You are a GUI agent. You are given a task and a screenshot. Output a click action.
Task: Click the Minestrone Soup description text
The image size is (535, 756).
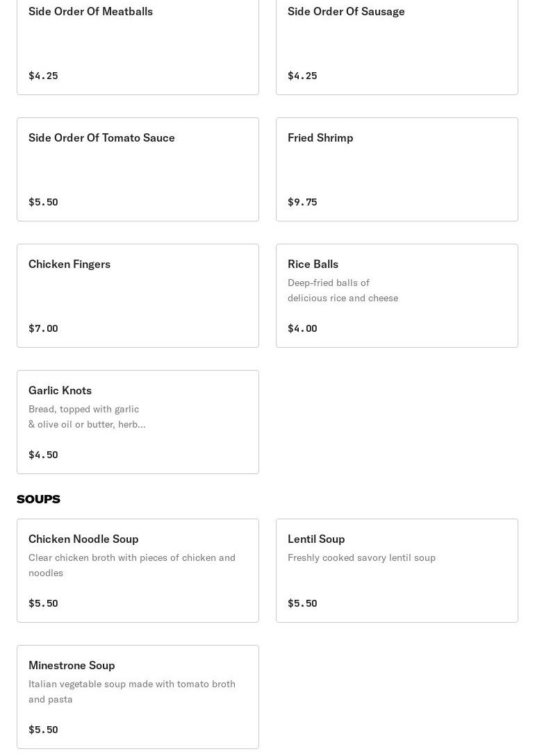point(132,691)
